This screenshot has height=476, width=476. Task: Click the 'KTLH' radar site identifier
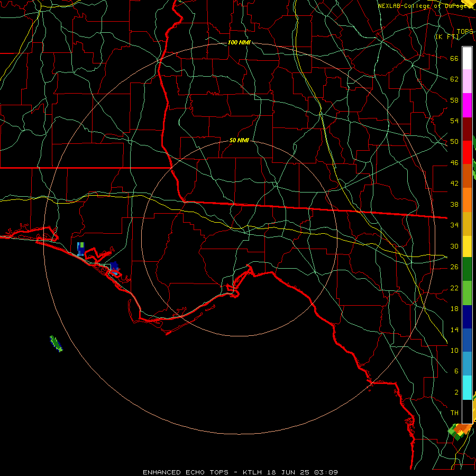pyautogui.click(x=252, y=472)
